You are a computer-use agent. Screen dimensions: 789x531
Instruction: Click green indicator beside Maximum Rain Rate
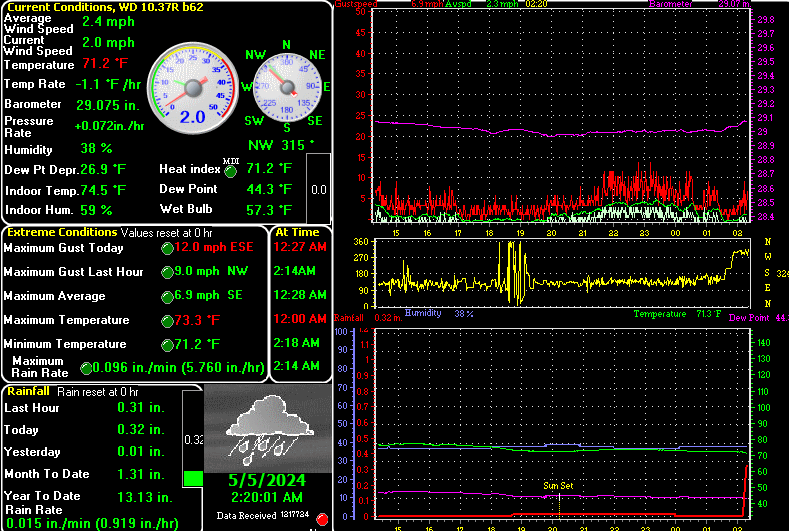point(86,368)
